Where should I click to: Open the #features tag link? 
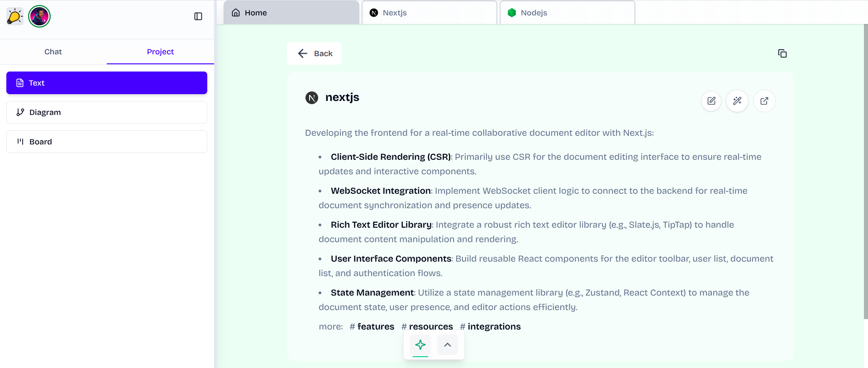pos(372,326)
